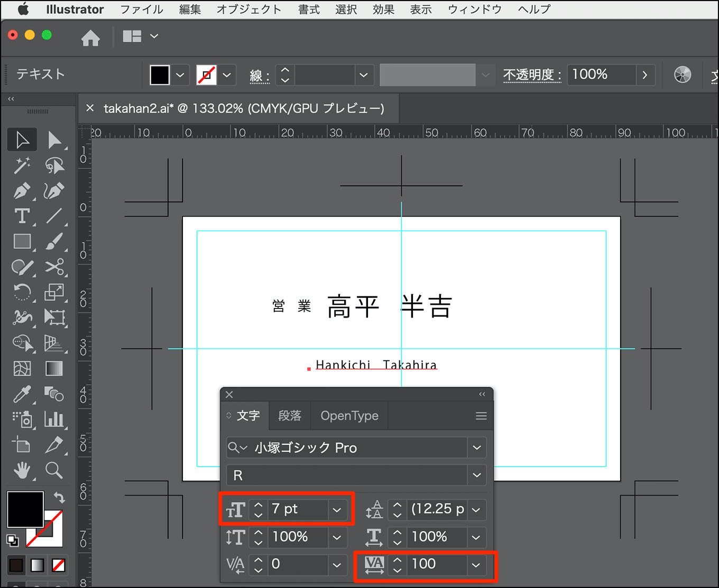The image size is (719, 588).
Task: Select the Eyedropper tool
Action: click(22, 394)
